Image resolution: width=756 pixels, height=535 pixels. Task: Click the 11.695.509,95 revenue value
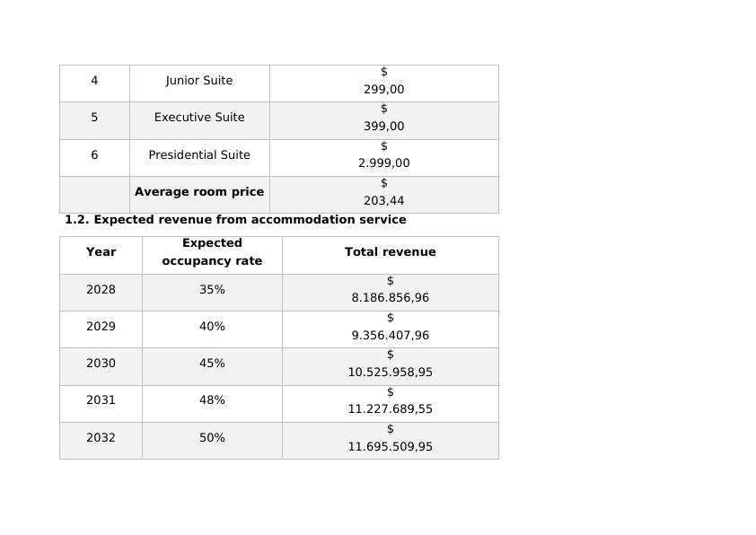(390, 446)
